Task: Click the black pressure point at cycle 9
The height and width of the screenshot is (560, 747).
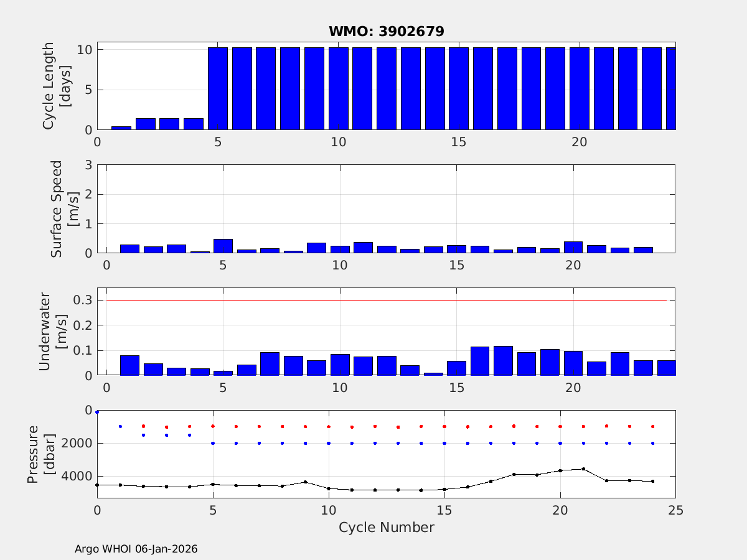Action: [305, 482]
